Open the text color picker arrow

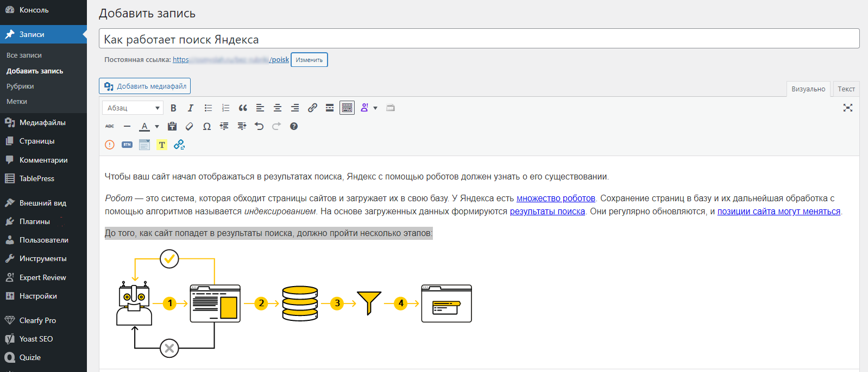157,126
